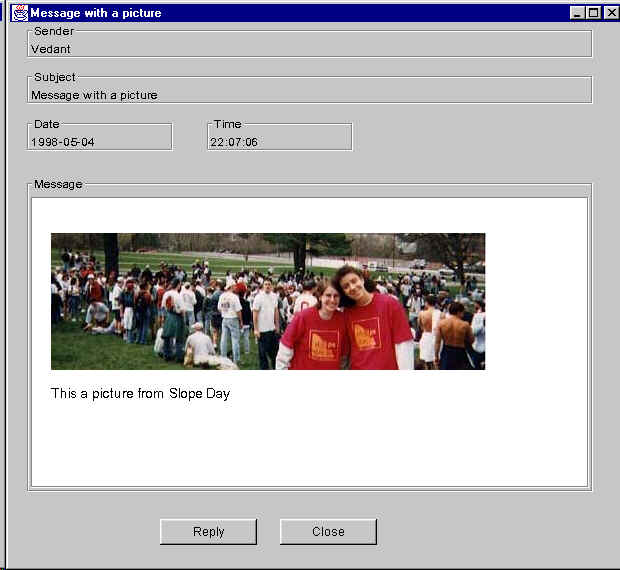Click the 'This a picture from Slope Day' caption
This screenshot has width=620, height=570.
140,393
